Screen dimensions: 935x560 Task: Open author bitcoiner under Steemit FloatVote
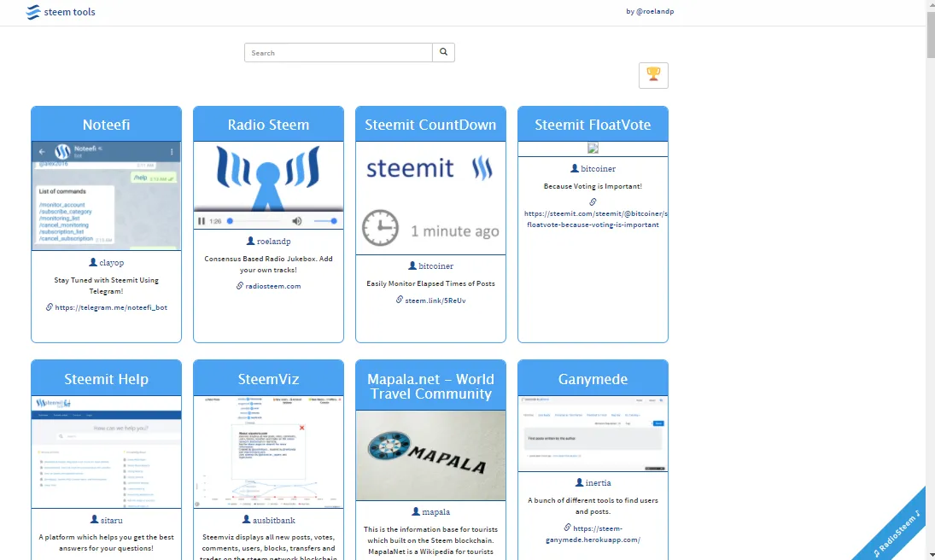(598, 169)
